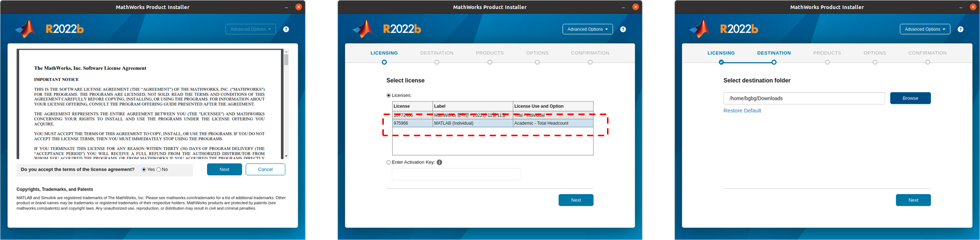This screenshot has width=980, height=240.
Task: Click DESTINATION step in destination folder window
Action: [x=773, y=53]
